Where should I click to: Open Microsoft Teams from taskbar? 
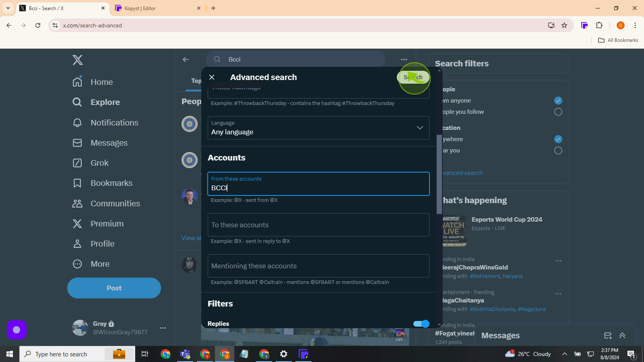(185, 354)
